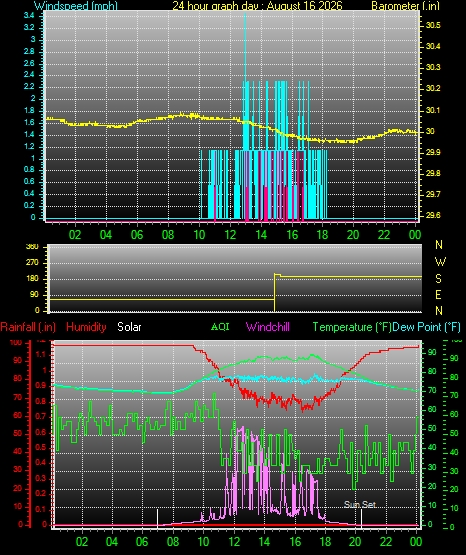Viewport: 466px width, 555px height.
Task: Click temperature value 40 on green axis
Action: 432,447
